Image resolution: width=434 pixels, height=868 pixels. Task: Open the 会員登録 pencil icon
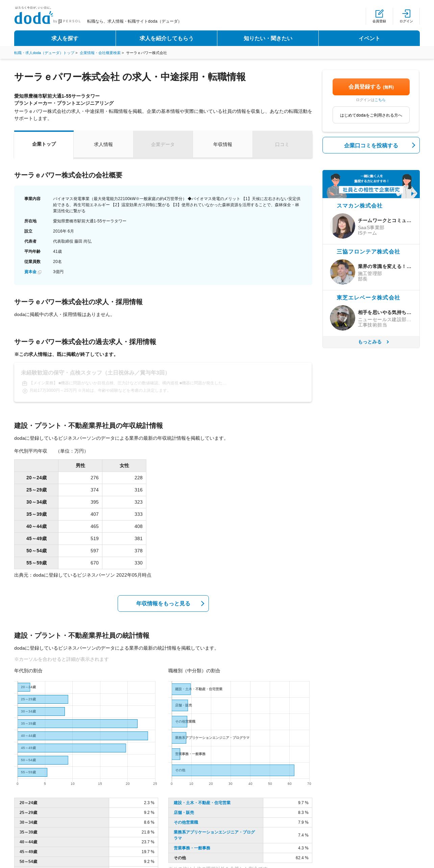point(379,14)
